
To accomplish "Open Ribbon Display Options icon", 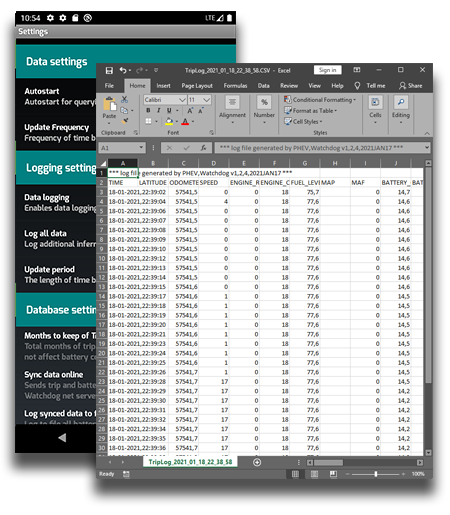I will coord(357,70).
